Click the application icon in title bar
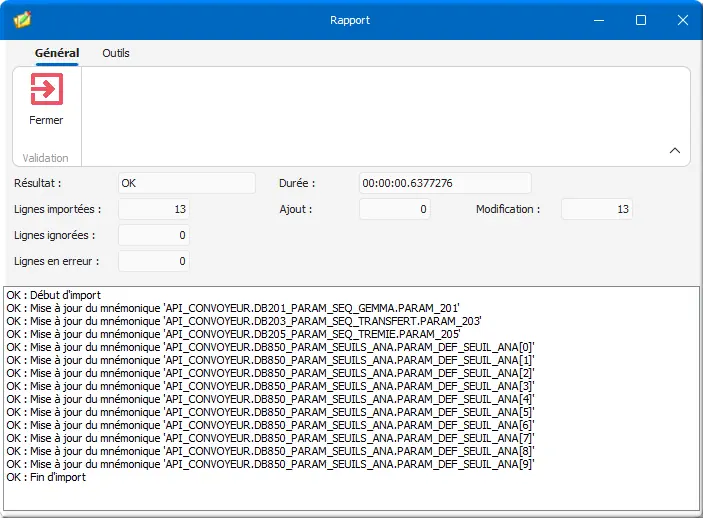 [x=22, y=20]
